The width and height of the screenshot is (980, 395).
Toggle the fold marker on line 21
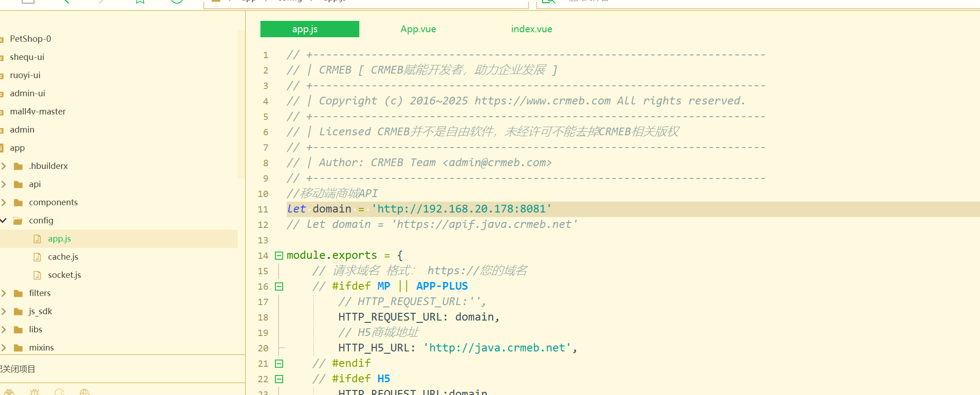(279, 364)
